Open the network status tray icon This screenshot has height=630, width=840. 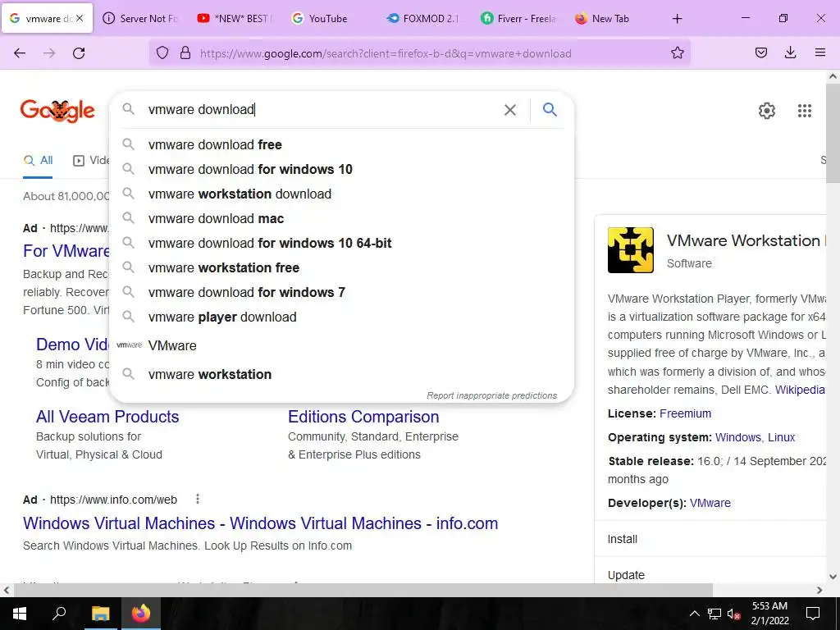pos(714,614)
